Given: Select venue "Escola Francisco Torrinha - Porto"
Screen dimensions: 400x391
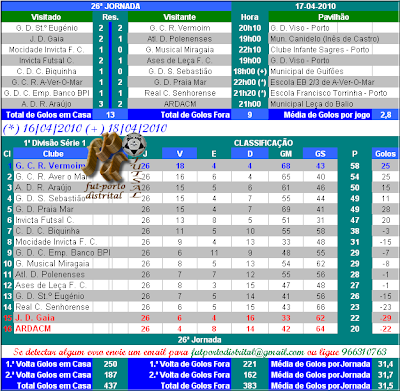Looking at the screenshot, I should point(329,93).
